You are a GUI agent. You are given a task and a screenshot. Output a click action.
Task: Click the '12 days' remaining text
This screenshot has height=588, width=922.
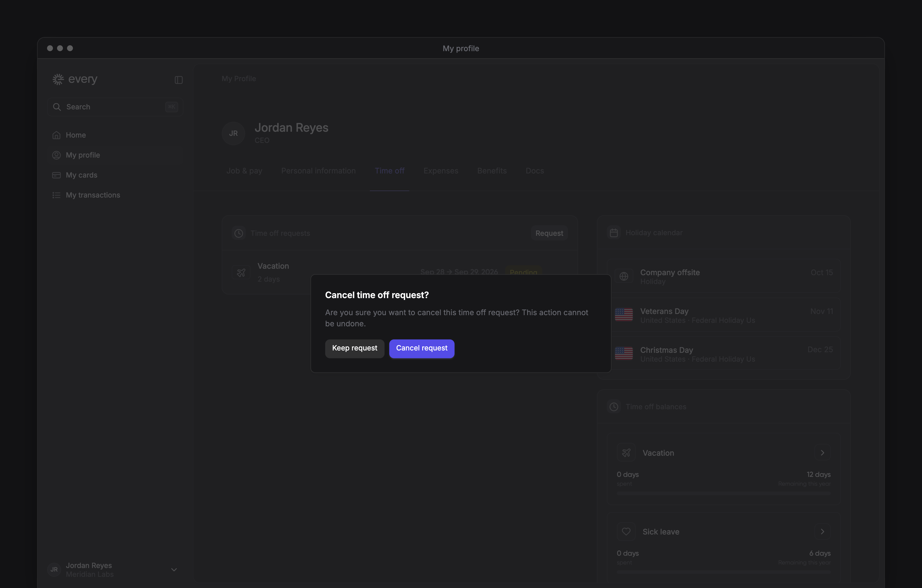819,475
